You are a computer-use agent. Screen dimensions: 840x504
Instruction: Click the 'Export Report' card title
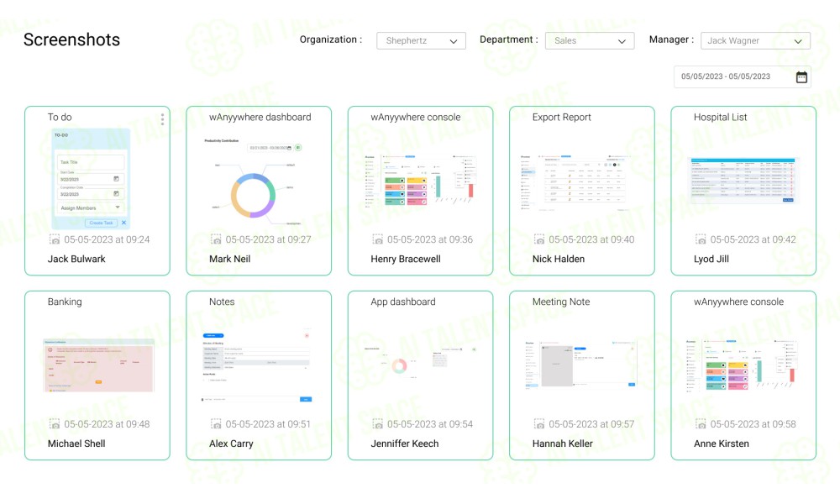[561, 118]
